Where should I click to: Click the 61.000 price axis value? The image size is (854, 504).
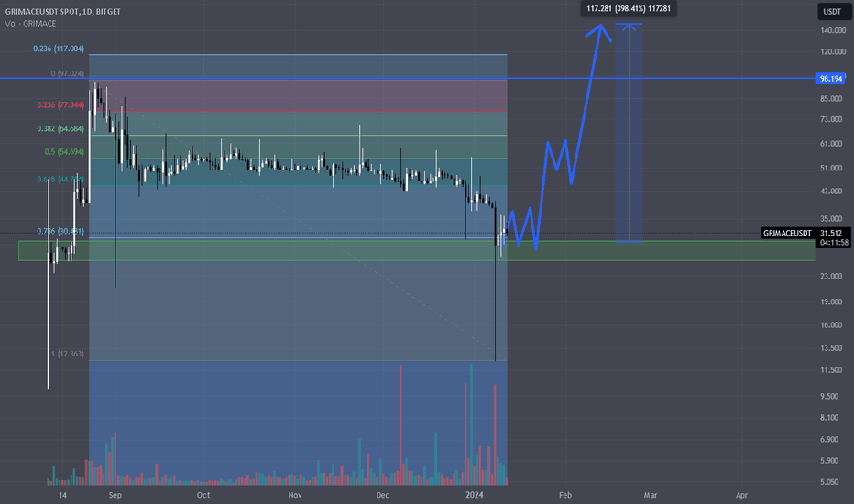tap(831, 144)
